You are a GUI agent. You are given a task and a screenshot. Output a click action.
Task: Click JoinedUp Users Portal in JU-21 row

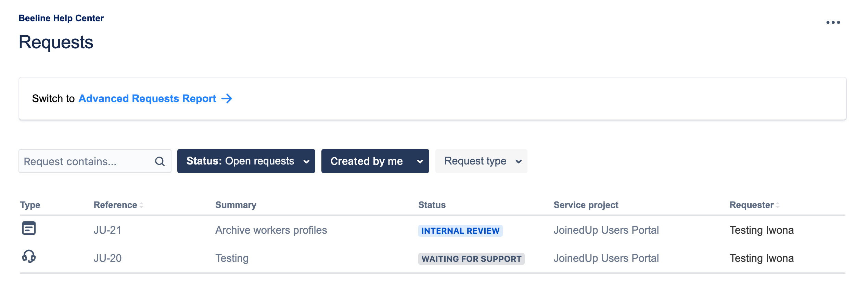coord(606,230)
